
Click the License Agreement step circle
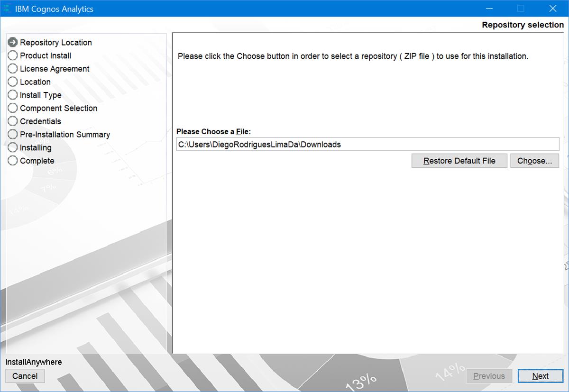pyautogui.click(x=13, y=69)
